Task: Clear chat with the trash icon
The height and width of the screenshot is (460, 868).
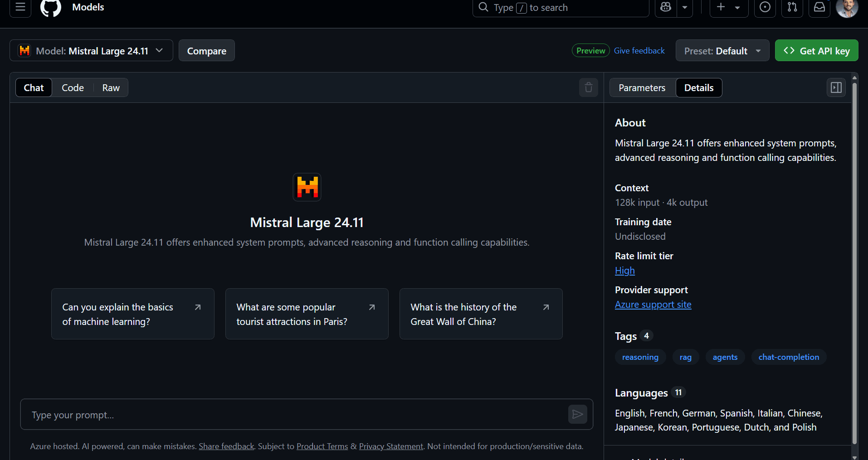Action: [x=589, y=87]
